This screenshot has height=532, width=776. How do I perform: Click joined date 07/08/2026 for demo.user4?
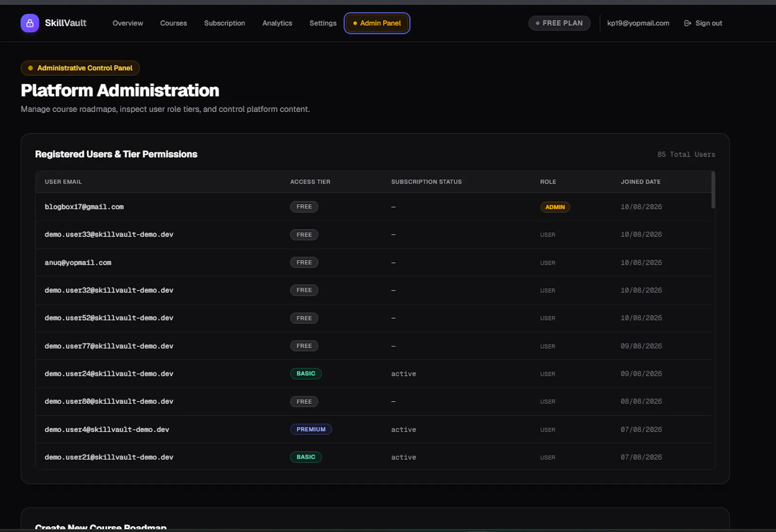point(641,429)
